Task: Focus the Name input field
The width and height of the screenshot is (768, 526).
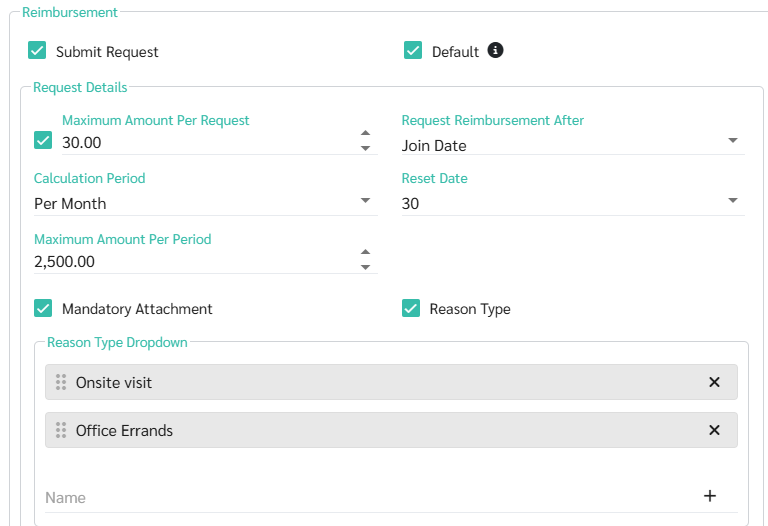Action: [372, 498]
